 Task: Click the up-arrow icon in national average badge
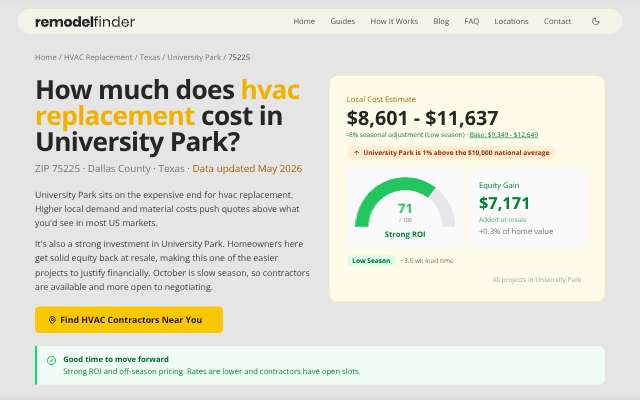(356, 153)
